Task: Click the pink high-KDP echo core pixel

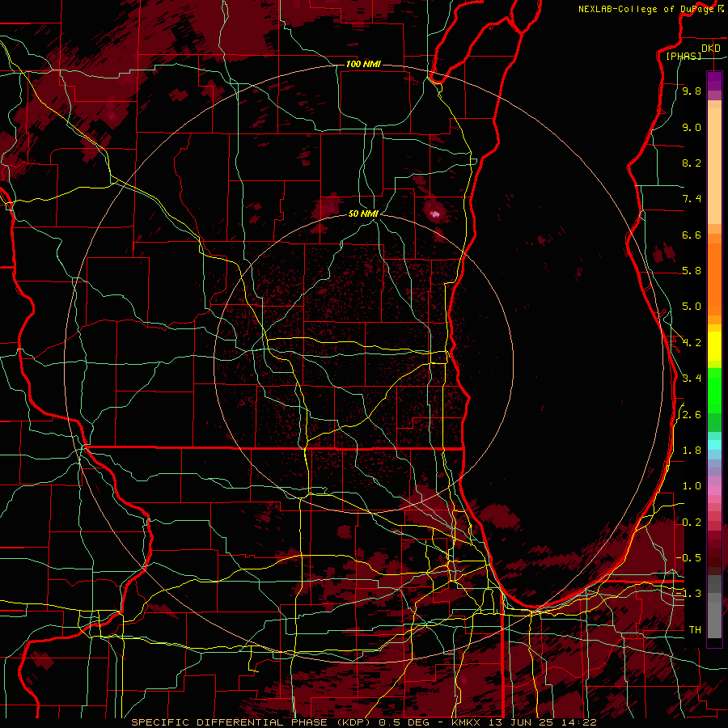Action: (x=435, y=214)
